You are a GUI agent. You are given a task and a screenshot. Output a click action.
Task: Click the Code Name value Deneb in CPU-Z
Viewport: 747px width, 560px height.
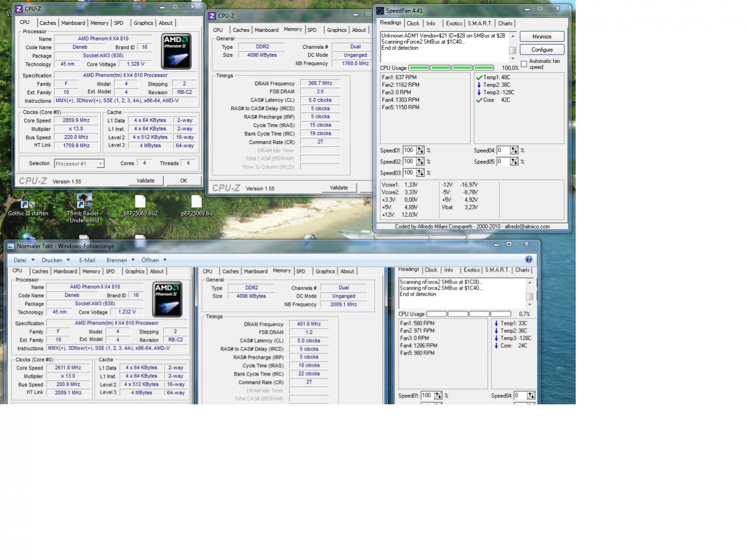(80, 47)
